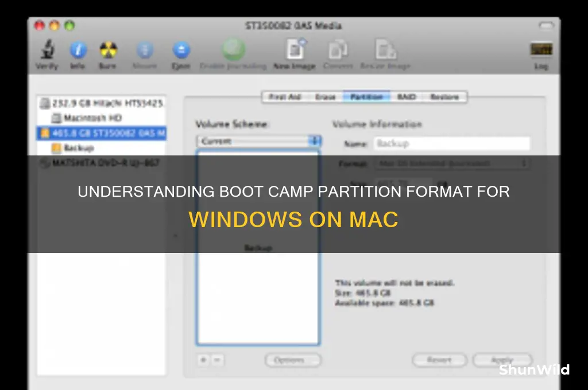588x390 pixels.
Task: Click the Mount toolbar icon
Action: (x=144, y=50)
